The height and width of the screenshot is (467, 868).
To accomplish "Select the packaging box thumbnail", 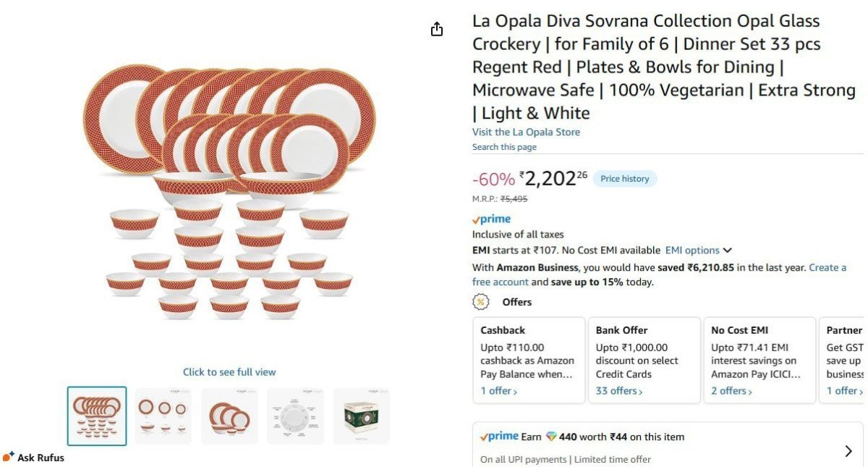I will tap(361, 415).
